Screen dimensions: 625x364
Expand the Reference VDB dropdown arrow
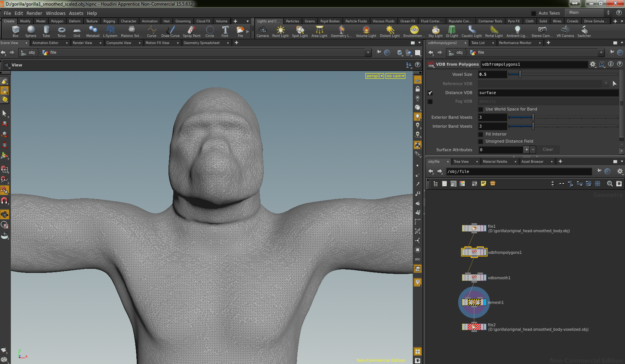click(x=606, y=84)
